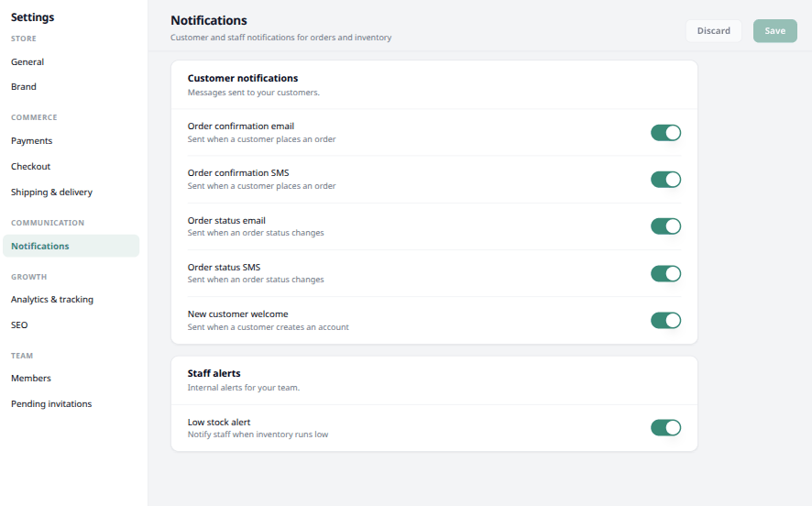Click the Order status SMS label
The image size is (812, 506).
tap(224, 268)
